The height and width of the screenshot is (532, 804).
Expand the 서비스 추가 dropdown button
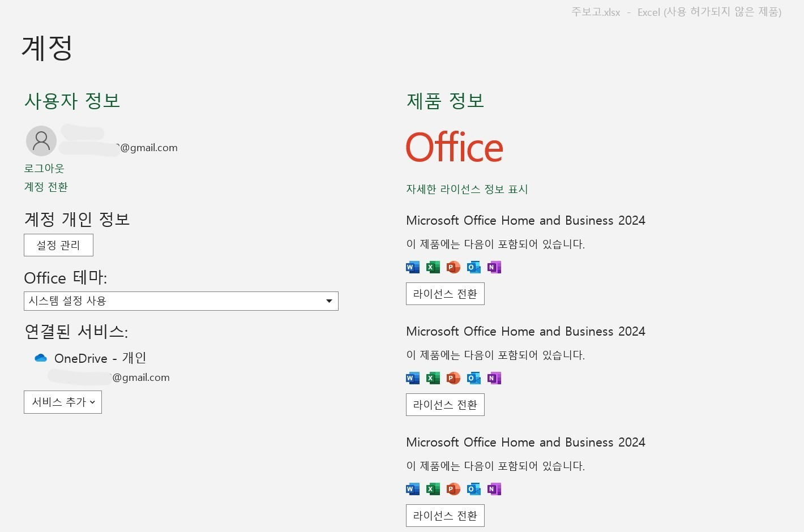pos(63,402)
